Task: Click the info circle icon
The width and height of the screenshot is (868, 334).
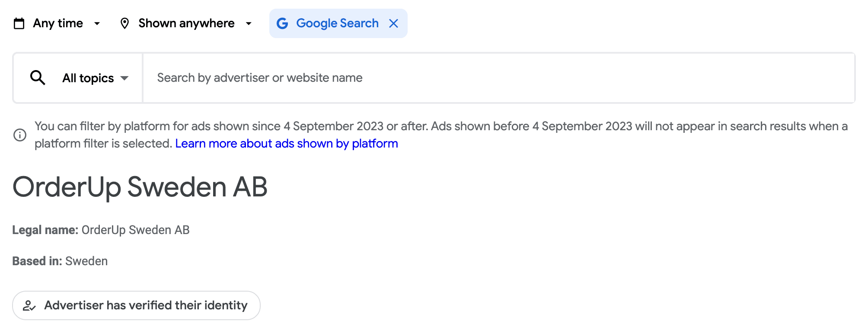Action: tap(20, 135)
